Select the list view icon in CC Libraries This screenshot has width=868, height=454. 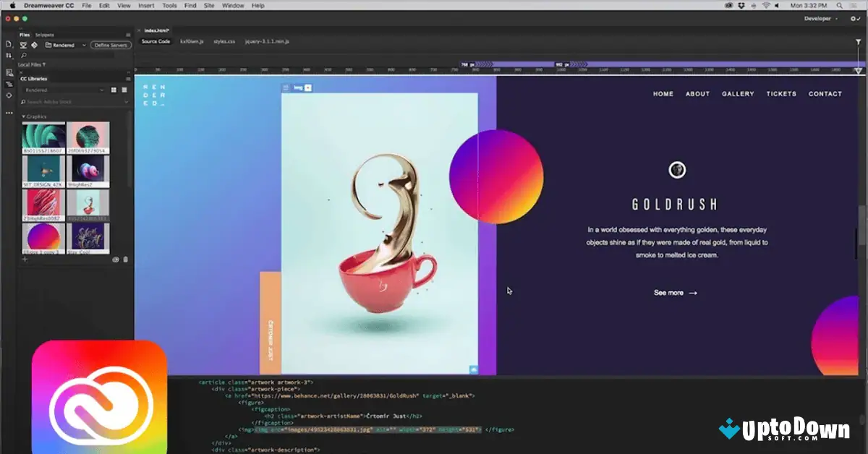124,90
